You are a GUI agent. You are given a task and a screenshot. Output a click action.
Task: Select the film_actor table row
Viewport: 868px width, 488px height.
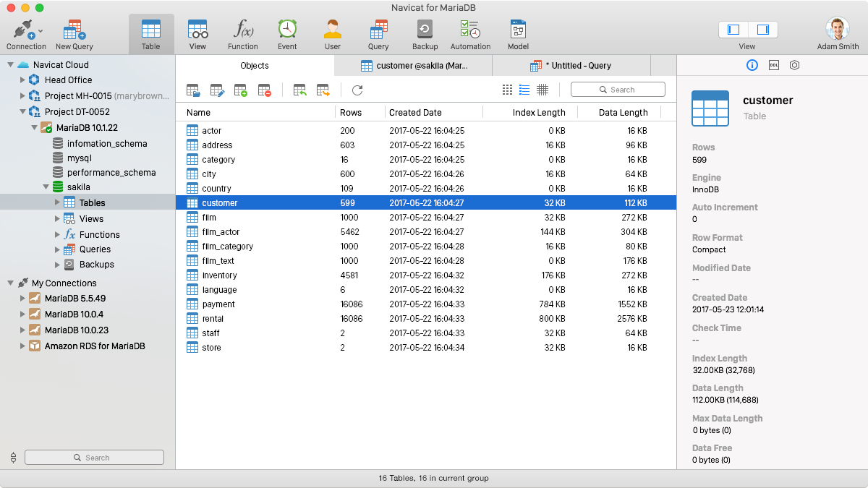coord(426,232)
